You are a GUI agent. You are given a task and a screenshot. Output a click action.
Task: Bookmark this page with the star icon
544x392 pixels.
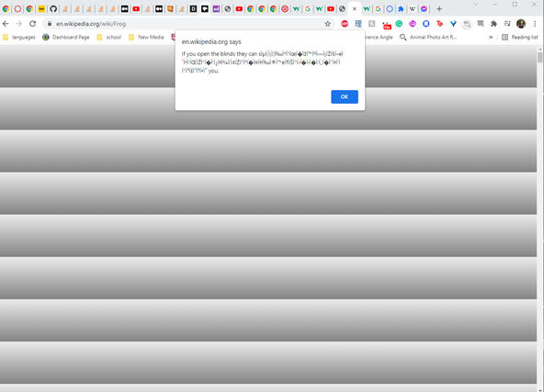click(x=327, y=24)
